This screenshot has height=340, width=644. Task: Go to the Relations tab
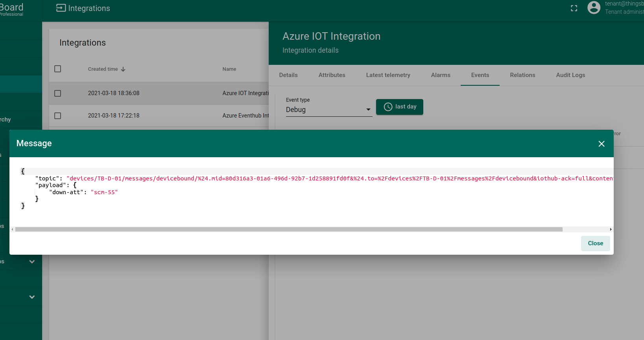[523, 75]
